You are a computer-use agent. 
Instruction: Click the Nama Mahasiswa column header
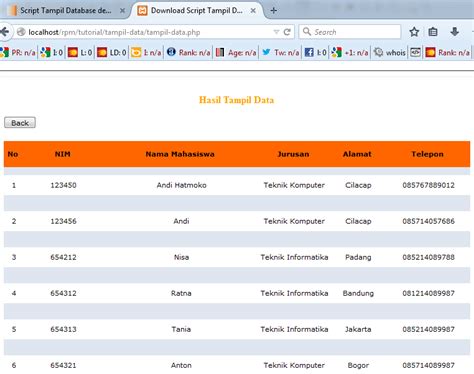[x=180, y=154]
